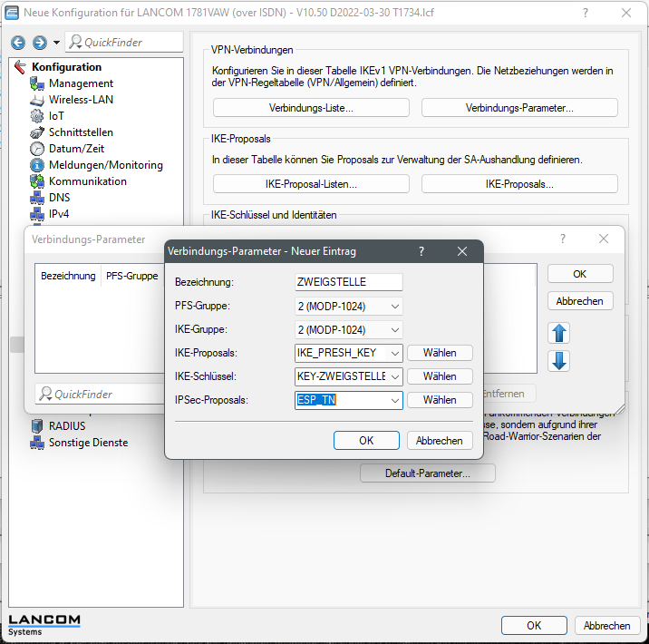649x644 pixels.
Task: Click the help question mark in Neuer Eintrag
Action: pos(421,251)
